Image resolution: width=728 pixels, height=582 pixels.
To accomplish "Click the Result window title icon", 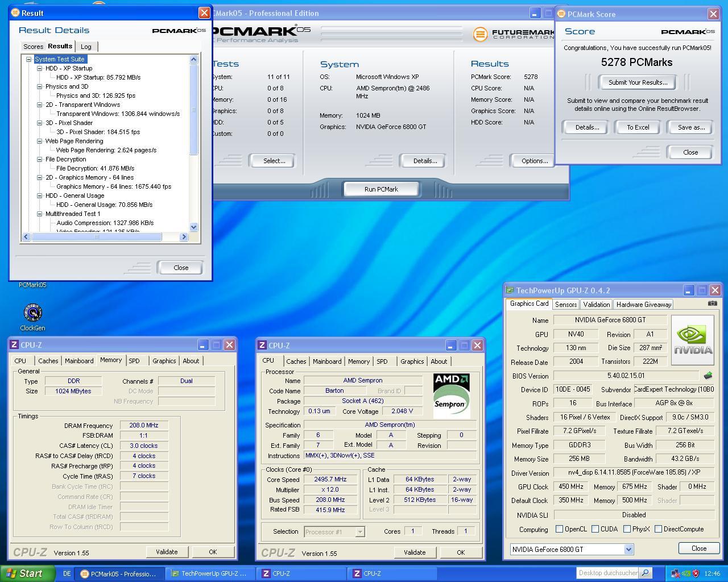I will [15, 13].
